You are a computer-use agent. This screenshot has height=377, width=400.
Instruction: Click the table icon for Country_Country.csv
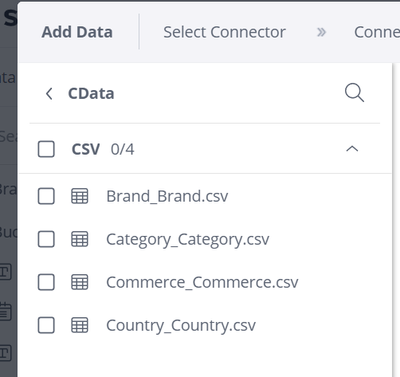pyautogui.click(x=80, y=325)
